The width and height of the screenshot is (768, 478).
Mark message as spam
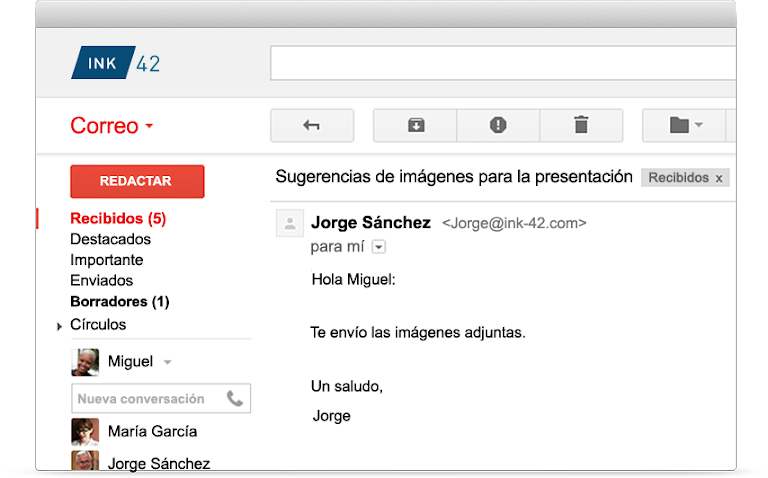pyautogui.click(x=498, y=125)
